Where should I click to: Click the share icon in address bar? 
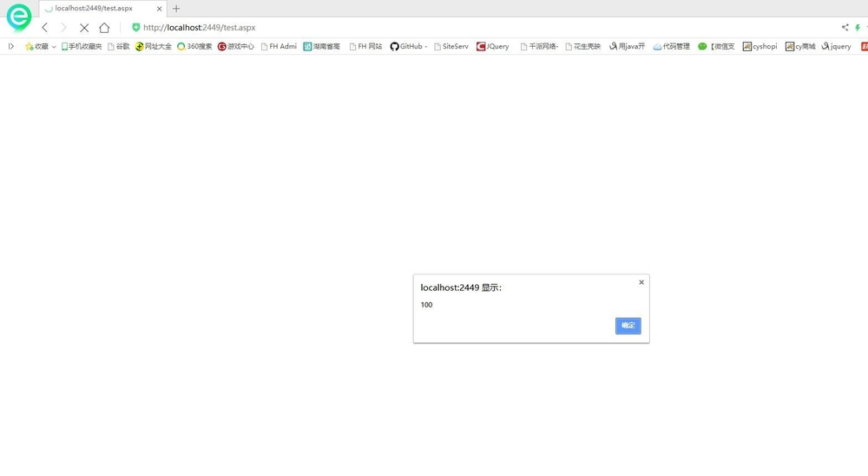(845, 28)
